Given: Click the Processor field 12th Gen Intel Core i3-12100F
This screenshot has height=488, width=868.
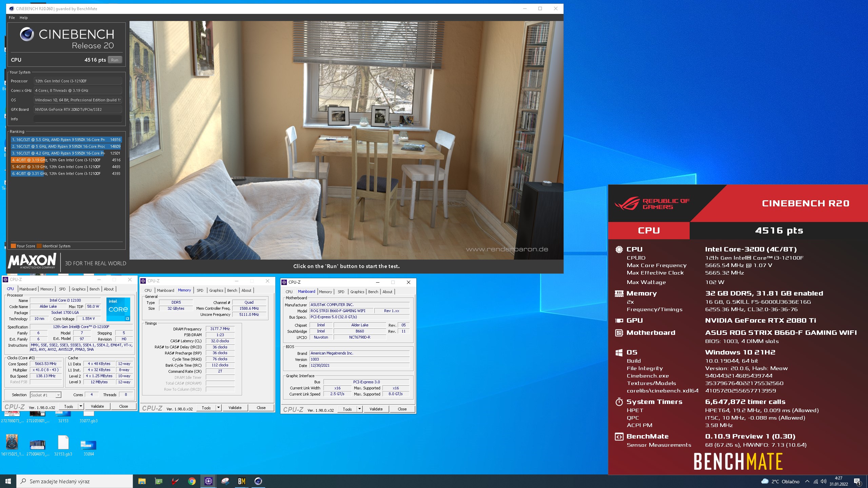Looking at the screenshot, I should [78, 81].
